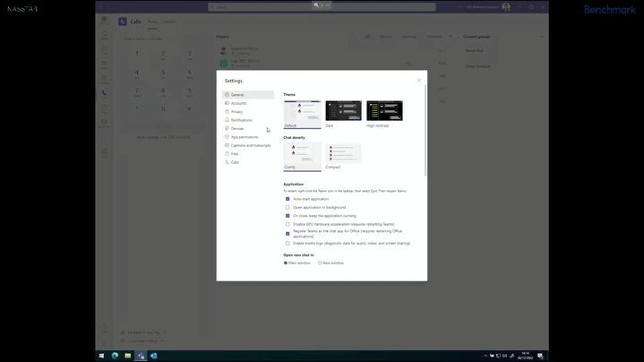The height and width of the screenshot is (362, 644).
Task: Enable Disable GPU hardware acceleration checkbox
Action: coord(288,224)
